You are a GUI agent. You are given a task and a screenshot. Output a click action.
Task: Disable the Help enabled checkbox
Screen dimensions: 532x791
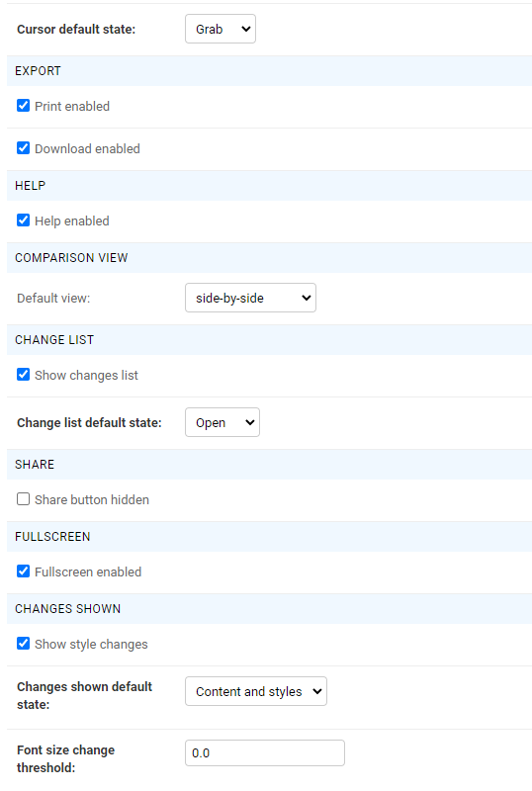point(23,220)
